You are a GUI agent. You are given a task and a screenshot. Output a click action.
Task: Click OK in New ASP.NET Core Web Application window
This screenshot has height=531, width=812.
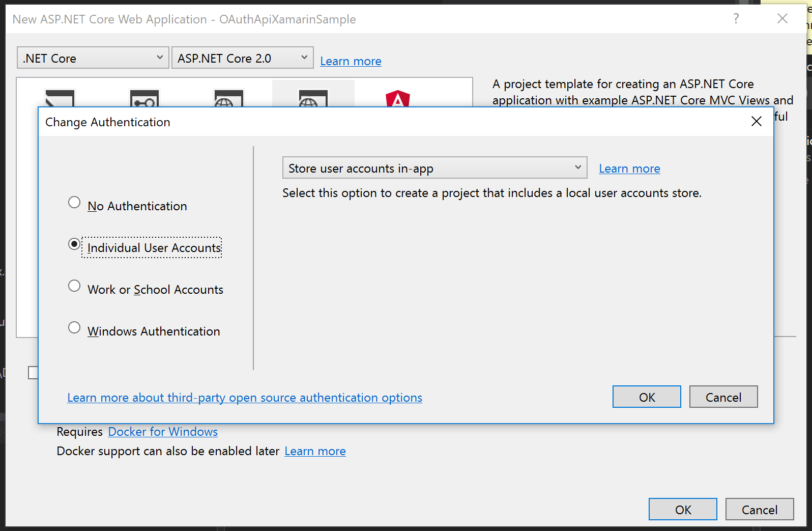pyautogui.click(x=683, y=510)
